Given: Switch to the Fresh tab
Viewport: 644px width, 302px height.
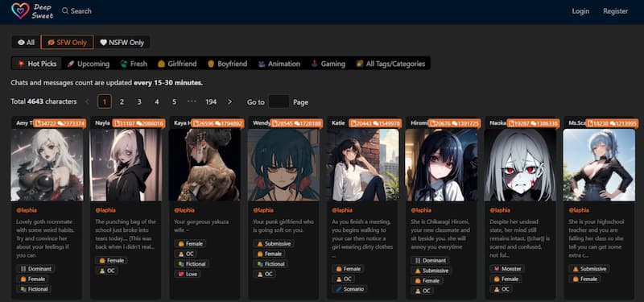Looking at the screenshot, I should (134, 64).
